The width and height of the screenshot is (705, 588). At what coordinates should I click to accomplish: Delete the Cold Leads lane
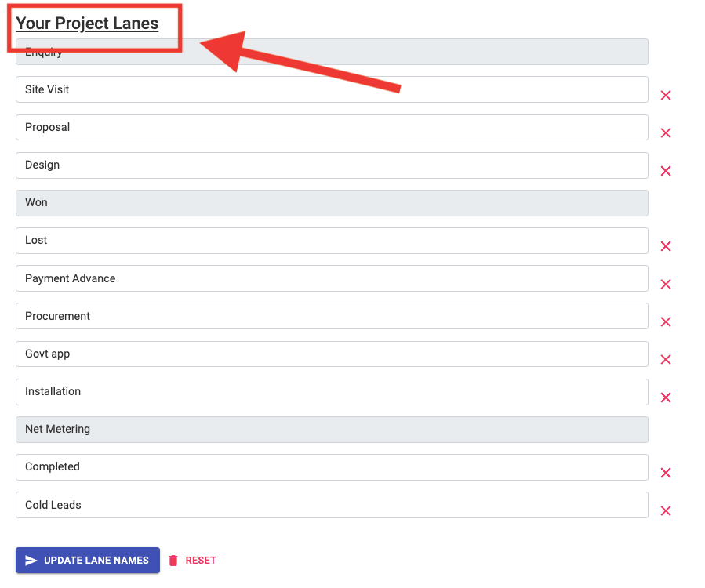pos(666,511)
